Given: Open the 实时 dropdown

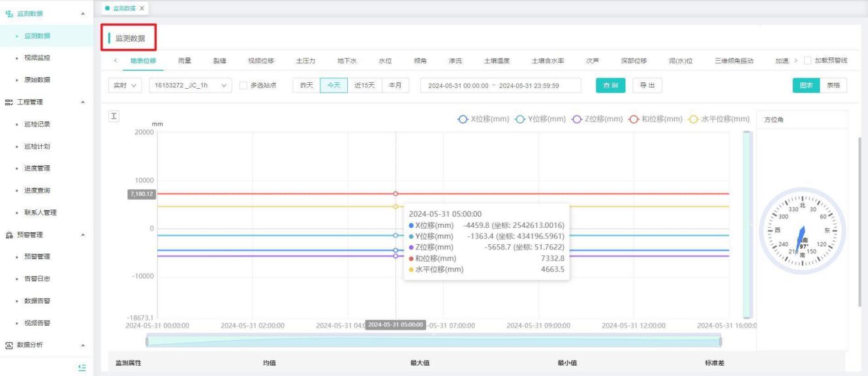Looking at the screenshot, I should (x=125, y=86).
